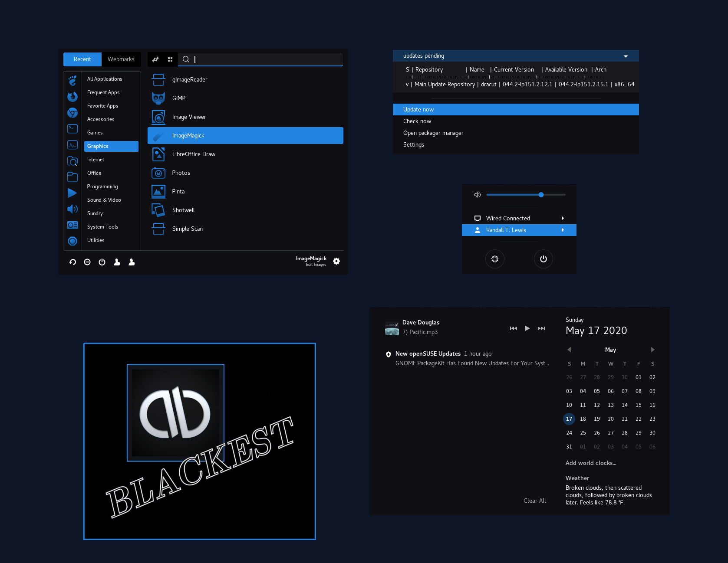Screen dimensions: 728x563
Task: Open the system monitor sidebar icon
Action: pyautogui.click(x=72, y=145)
